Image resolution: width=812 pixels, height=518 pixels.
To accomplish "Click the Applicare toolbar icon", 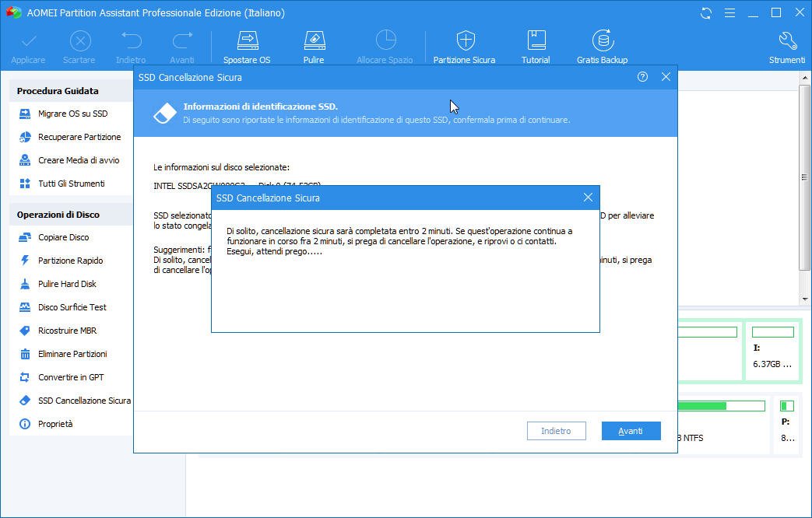I will pyautogui.click(x=29, y=47).
